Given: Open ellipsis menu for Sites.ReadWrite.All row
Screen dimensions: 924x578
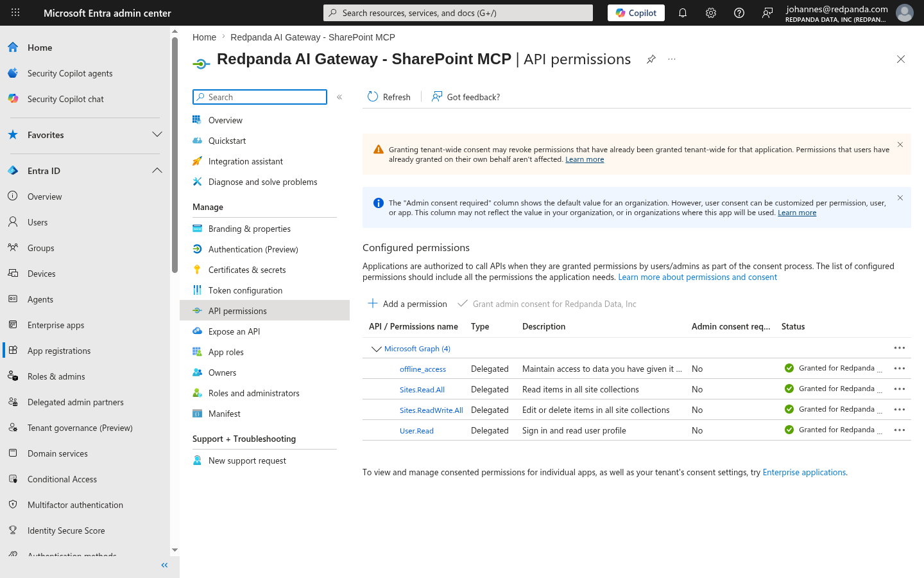Looking at the screenshot, I should point(900,410).
